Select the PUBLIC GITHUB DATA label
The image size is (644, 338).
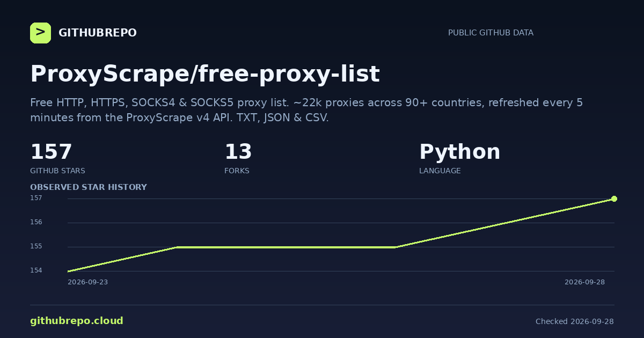(491, 33)
